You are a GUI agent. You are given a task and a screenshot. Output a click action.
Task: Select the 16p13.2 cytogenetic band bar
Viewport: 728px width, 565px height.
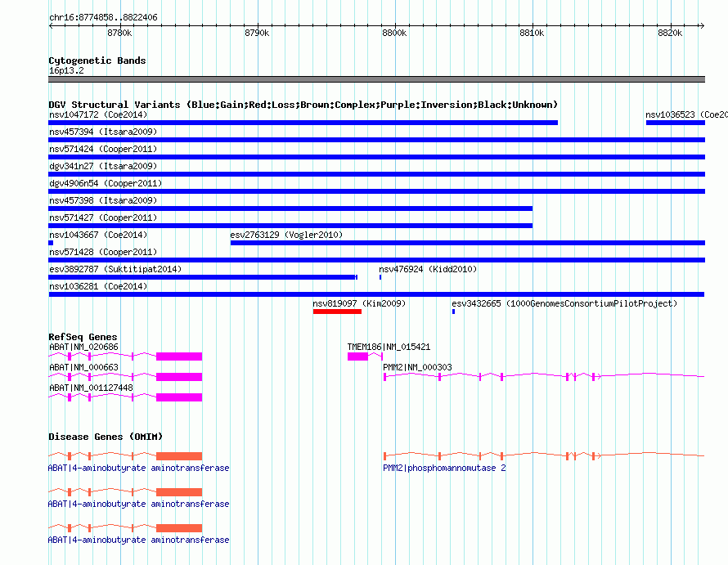pyautogui.click(x=376, y=79)
